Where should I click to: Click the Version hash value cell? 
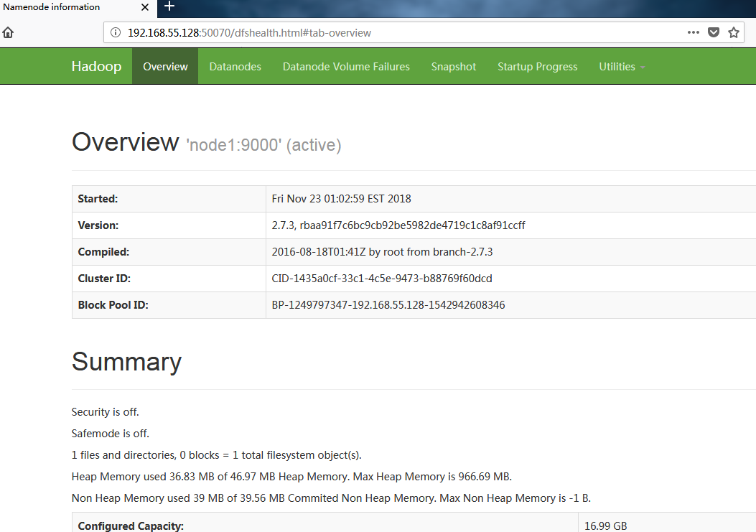(x=398, y=225)
